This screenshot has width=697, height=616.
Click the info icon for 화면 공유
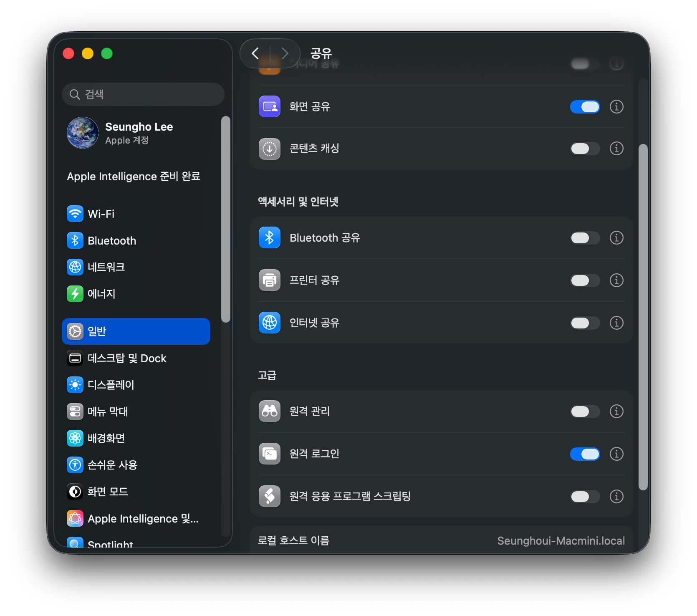(616, 107)
